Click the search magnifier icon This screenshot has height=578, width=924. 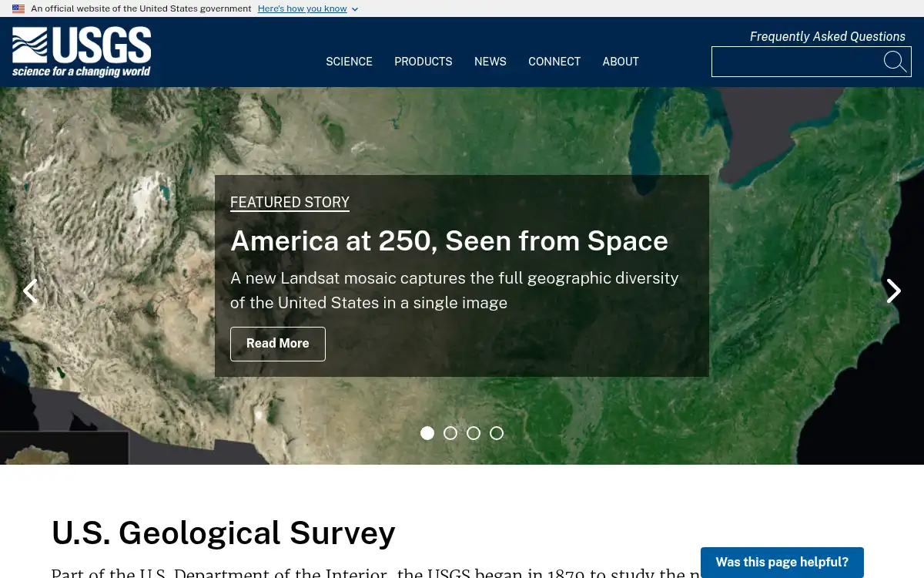(x=895, y=62)
